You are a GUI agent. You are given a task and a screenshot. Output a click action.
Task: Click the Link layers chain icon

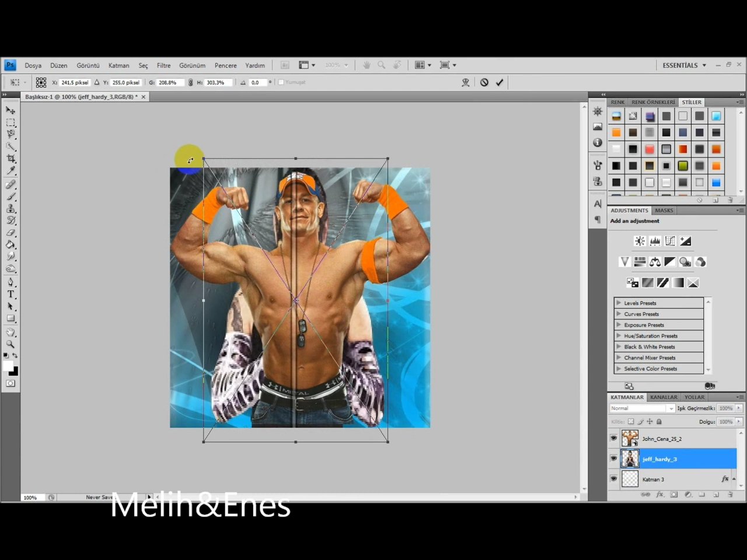(645, 495)
